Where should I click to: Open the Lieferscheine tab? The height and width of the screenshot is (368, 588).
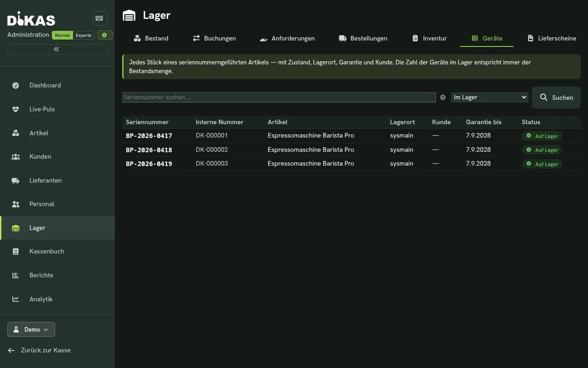click(551, 38)
